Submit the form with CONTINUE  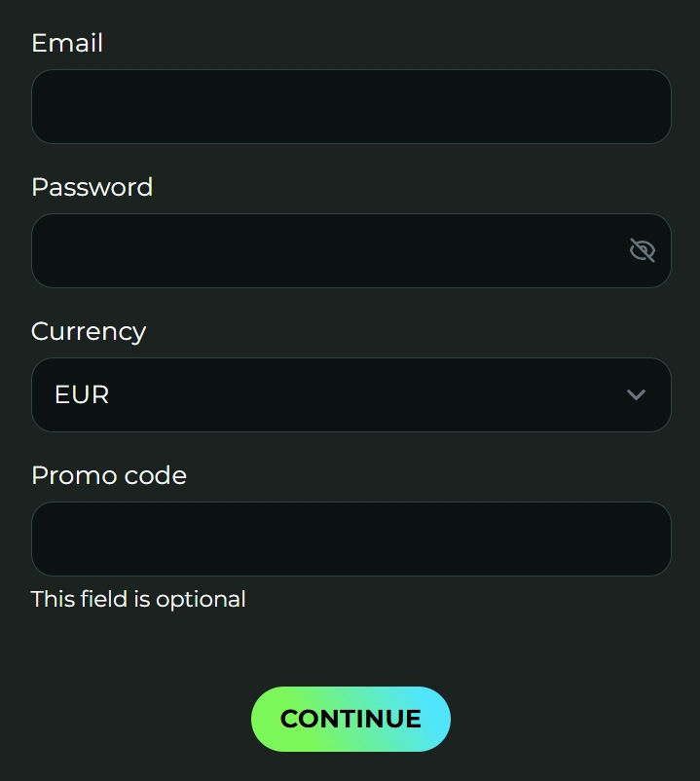pyautogui.click(x=350, y=719)
